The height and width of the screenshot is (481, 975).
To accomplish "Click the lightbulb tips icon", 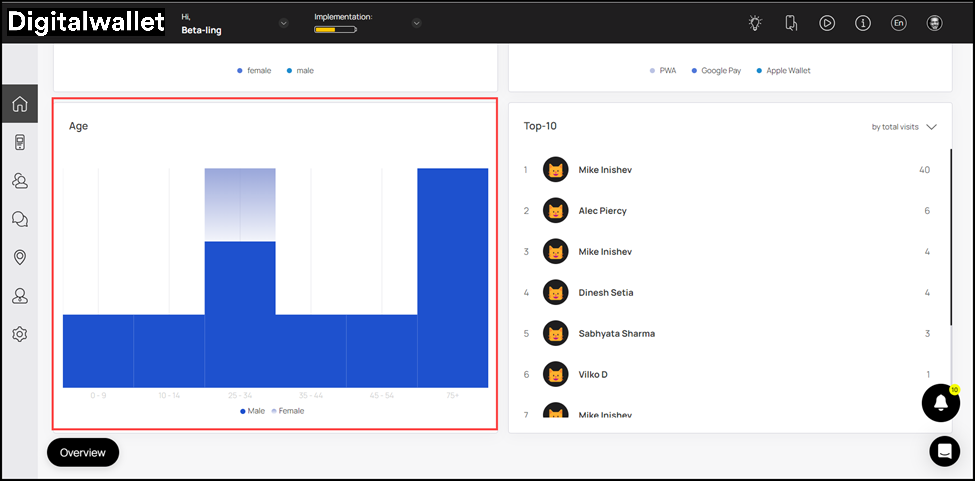I will (x=755, y=23).
